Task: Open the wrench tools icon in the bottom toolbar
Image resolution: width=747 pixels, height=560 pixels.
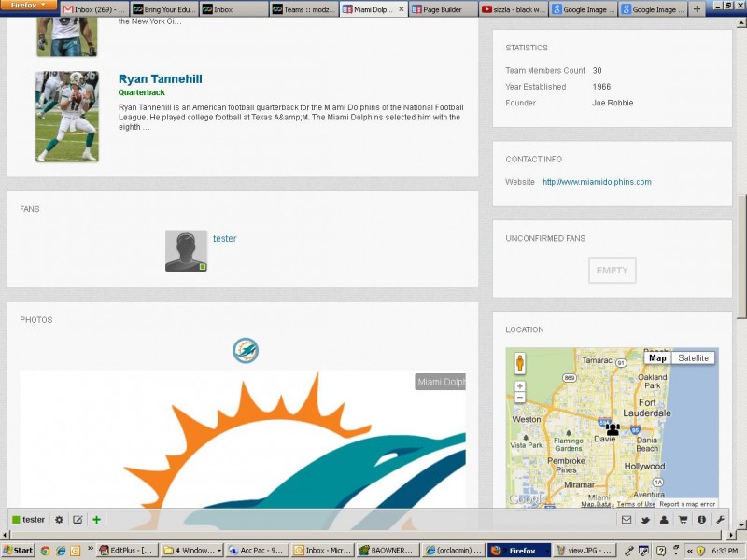Action: [720, 520]
